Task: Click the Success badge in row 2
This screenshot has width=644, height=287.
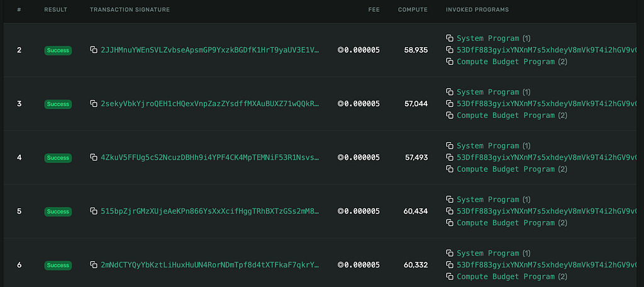Action: coord(58,50)
